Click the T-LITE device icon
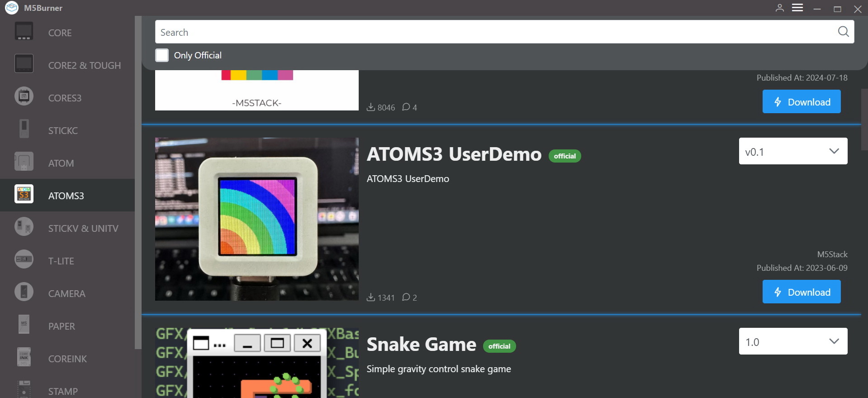 (24, 259)
